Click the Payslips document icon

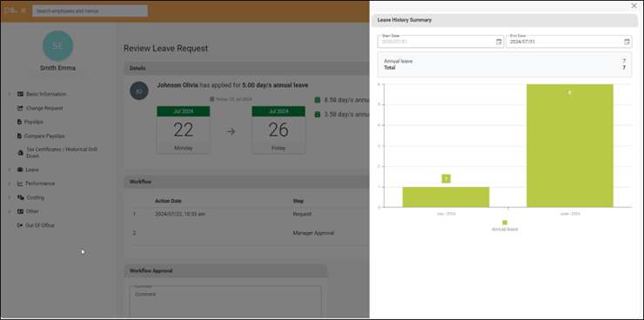point(19,123)
